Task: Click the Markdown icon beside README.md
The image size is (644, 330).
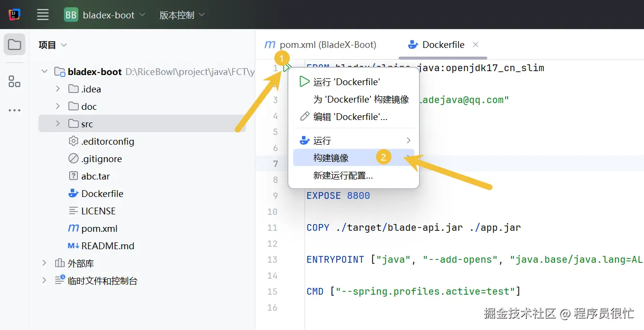Action: (x=74, y=246)
